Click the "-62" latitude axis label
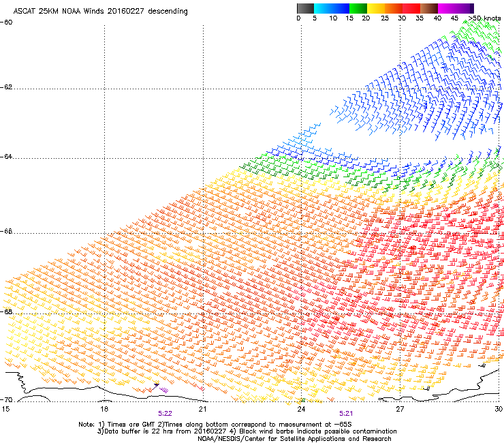The height and width of the screenshot is (443, 504). [x=6, y=87]
